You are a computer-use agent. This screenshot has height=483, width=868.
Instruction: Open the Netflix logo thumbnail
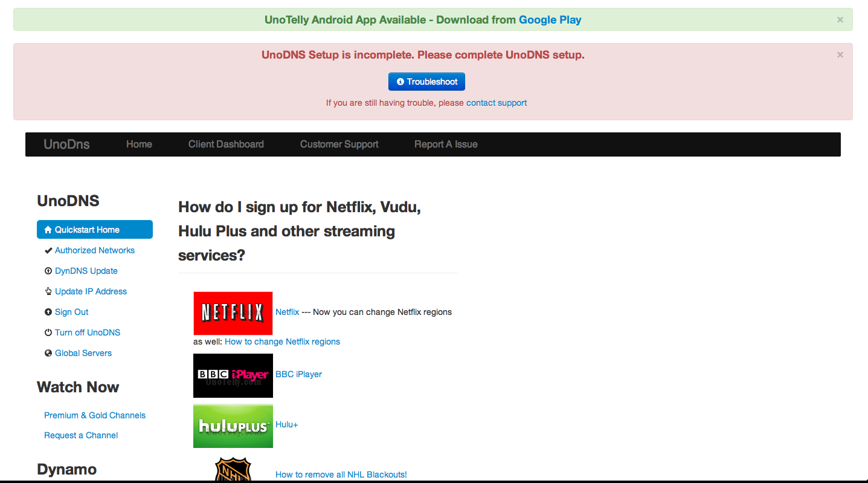233,313
